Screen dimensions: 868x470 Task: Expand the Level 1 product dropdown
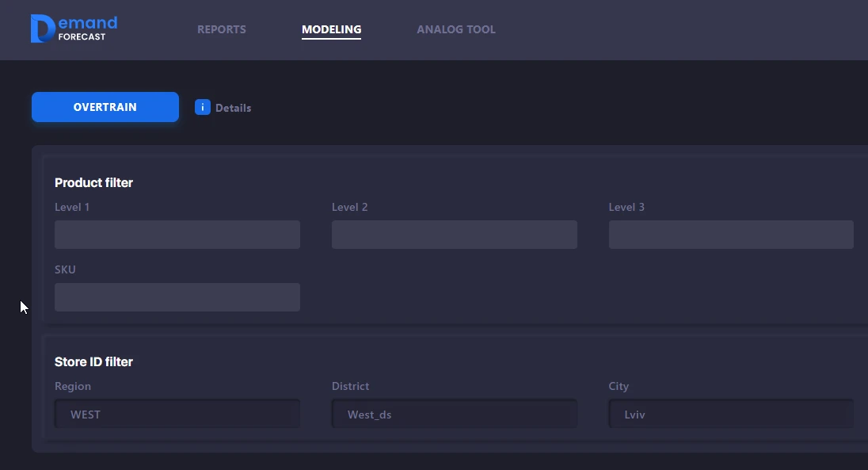point(177,235)
